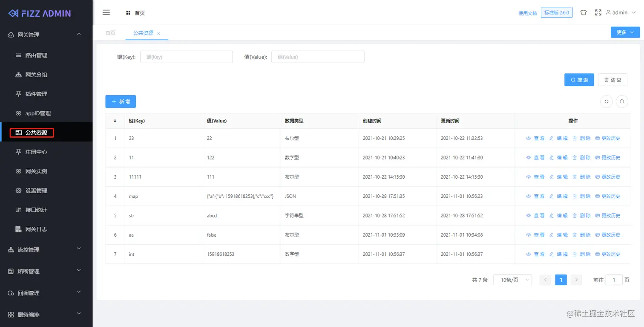This screenshot has height=327, width=644.
Task: Select appID管理 in the sidebar
Action: (37, 113)
